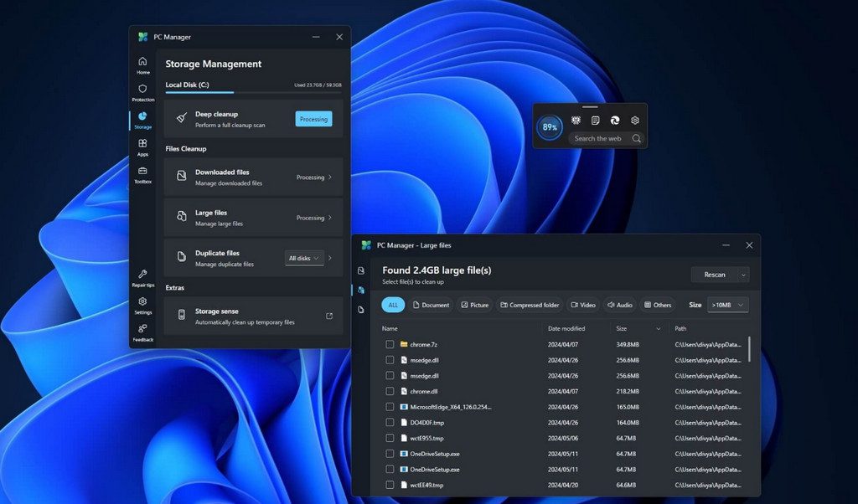The height and width of the screenshot is (504, 858).
Task: Open Feedback in PC Manager sidebar
Action: pyautogui.click(x=142, y=332)
